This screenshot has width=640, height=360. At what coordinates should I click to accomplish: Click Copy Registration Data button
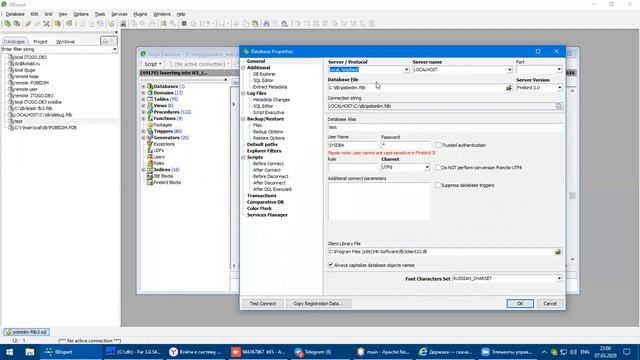point(318,304)
